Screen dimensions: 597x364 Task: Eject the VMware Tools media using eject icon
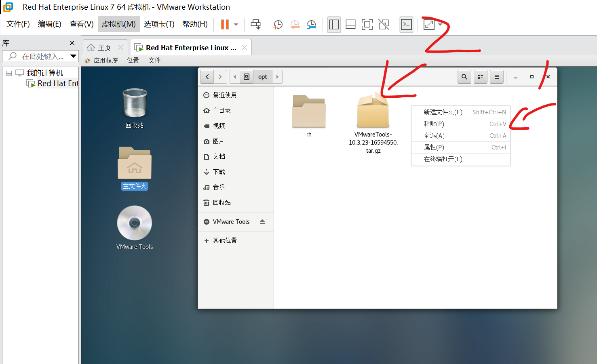tap(262, 221)
